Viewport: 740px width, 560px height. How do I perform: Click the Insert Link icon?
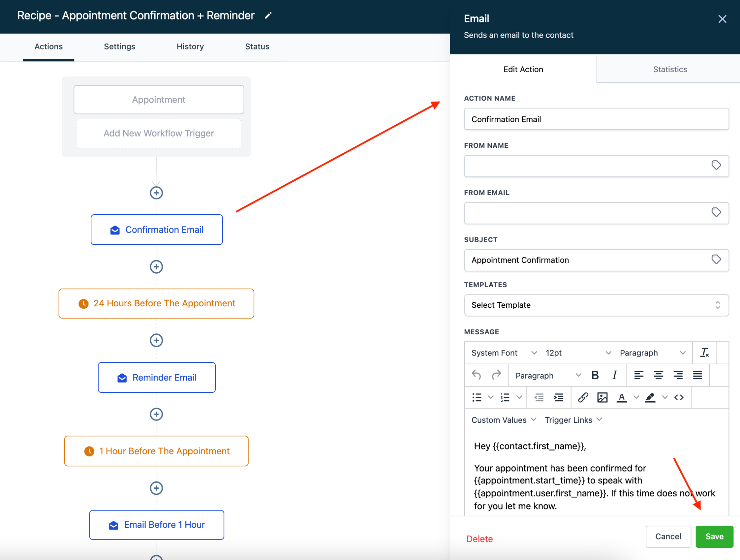(582, 397)
